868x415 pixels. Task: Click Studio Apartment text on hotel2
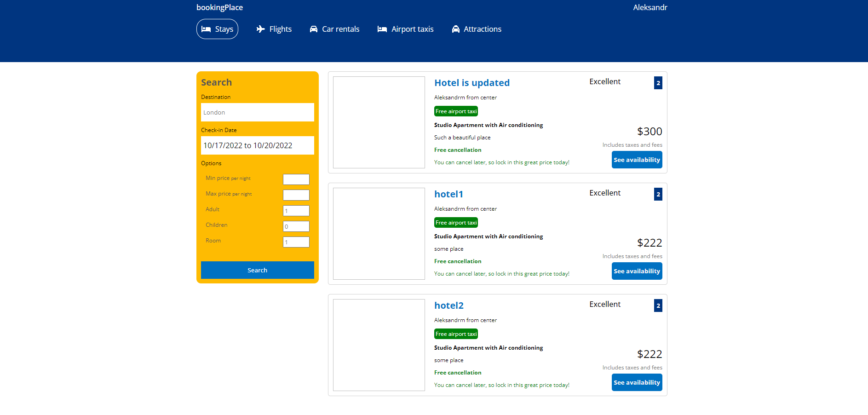489,348
